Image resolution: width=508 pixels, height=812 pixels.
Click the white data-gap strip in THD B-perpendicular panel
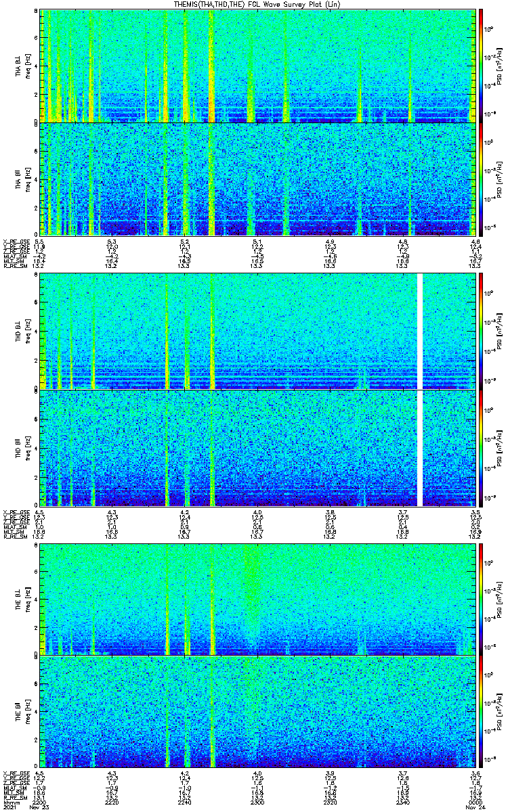pos(420,332)
